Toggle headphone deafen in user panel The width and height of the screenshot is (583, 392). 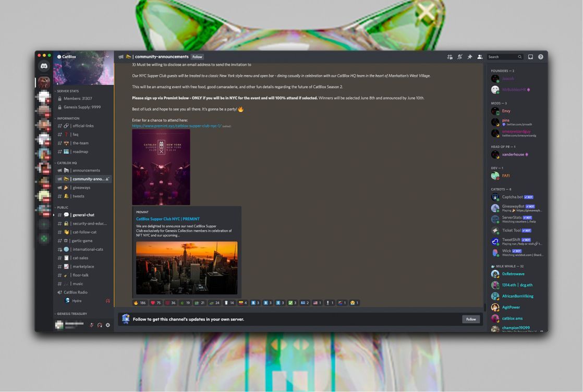pos(100,325)
